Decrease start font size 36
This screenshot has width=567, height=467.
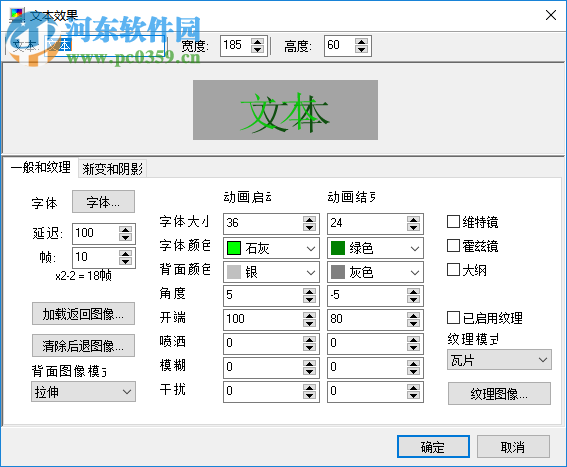click(309, 228)
